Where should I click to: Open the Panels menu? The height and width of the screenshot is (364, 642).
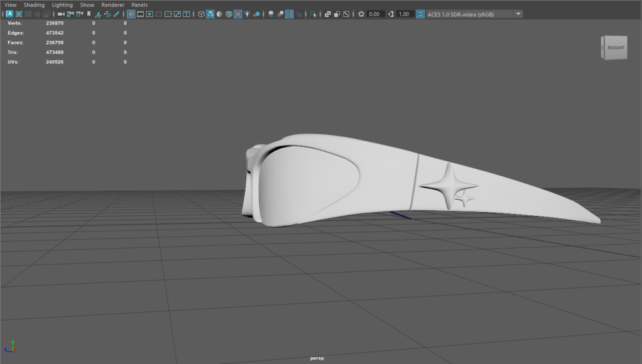(139, 4)
